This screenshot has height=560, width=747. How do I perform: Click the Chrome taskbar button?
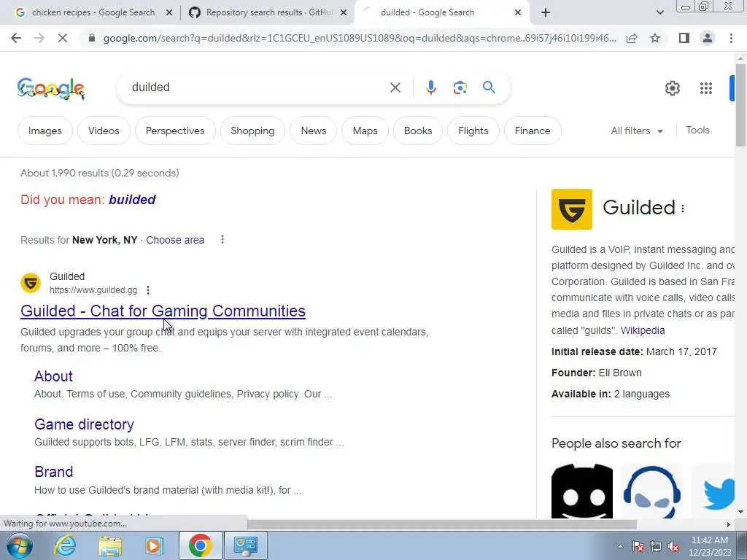tap(200, 545)
